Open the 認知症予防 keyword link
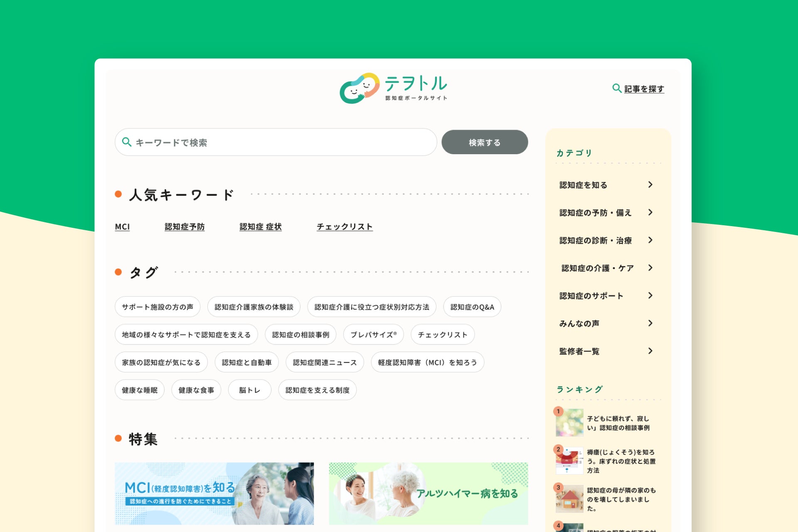Image resolution: width=798 pixels, height=532 pixels. click(185, 227)
